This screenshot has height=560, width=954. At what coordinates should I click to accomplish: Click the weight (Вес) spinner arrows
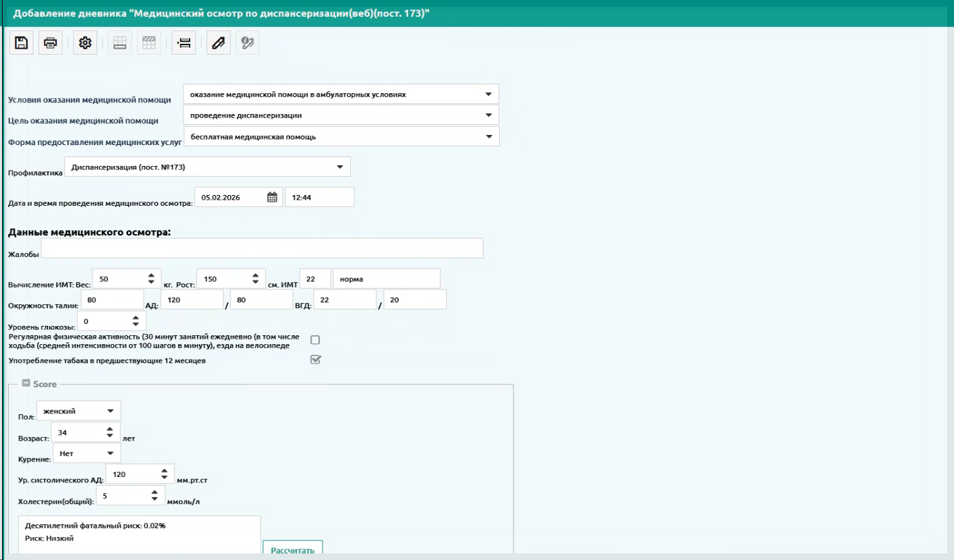click(150, 279)
